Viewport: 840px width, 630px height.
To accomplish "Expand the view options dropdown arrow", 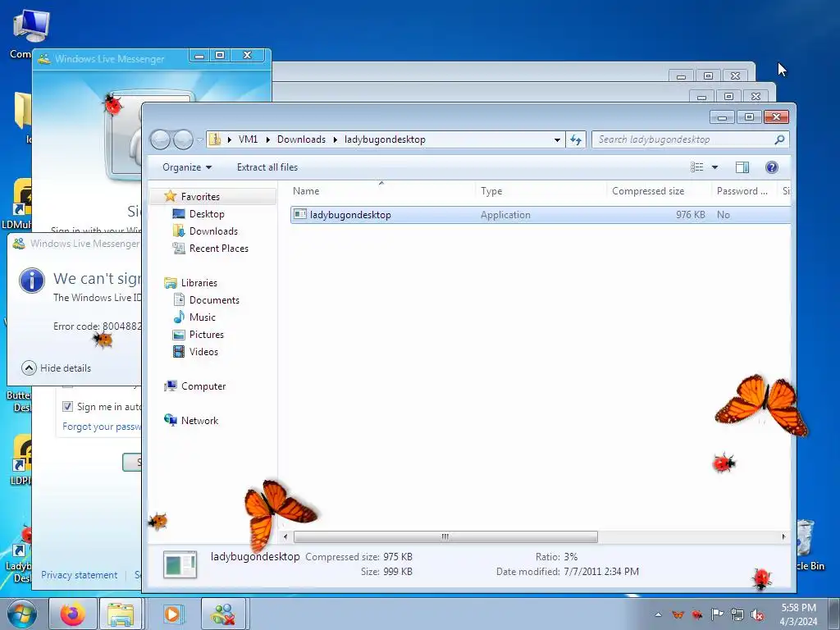I will (x=714, y=167).
